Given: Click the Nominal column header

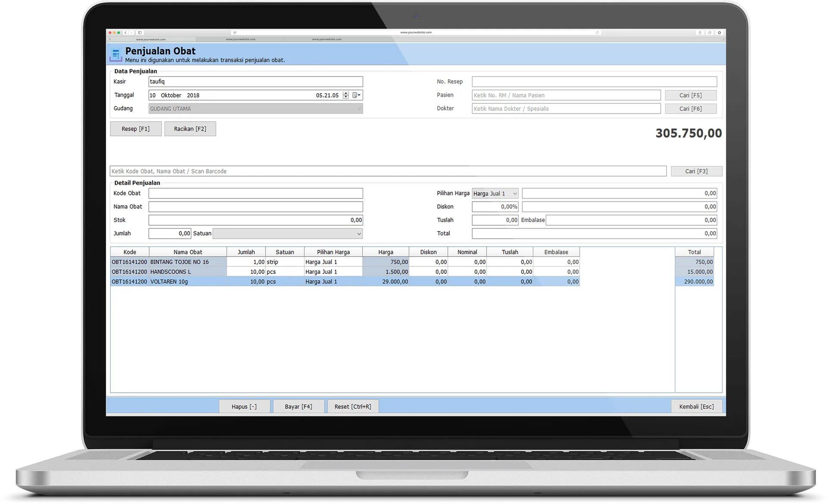Looking at the screenshot, I should [x=467, y=252].
